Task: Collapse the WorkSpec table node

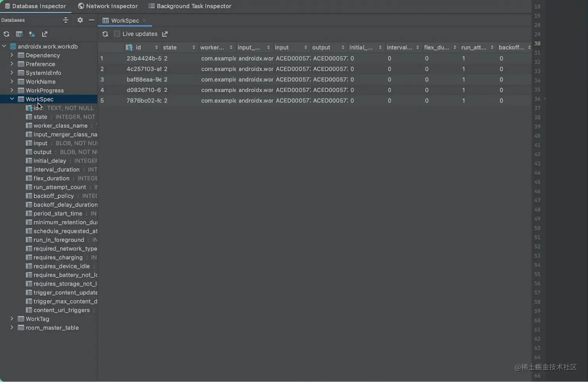Action: [12, 99]
